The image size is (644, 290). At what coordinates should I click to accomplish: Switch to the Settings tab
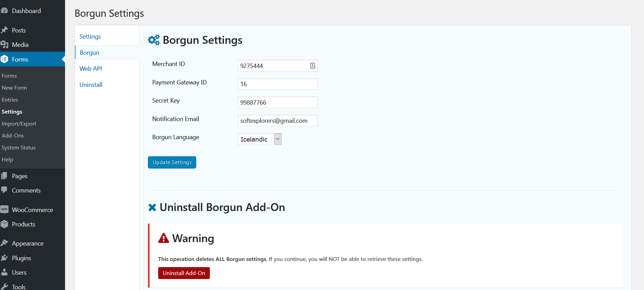[x=90, y=36]
